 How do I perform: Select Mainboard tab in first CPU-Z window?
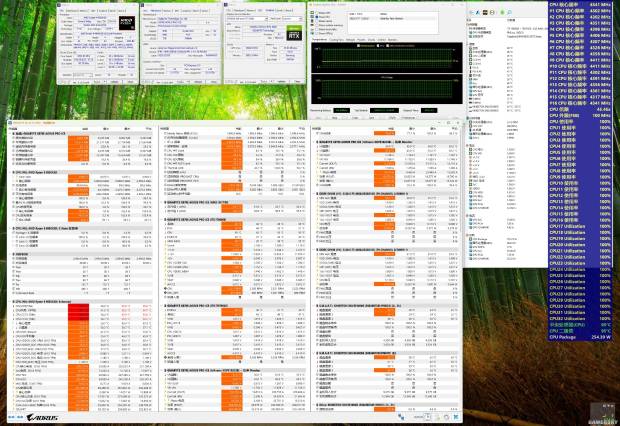click(72, 11)
